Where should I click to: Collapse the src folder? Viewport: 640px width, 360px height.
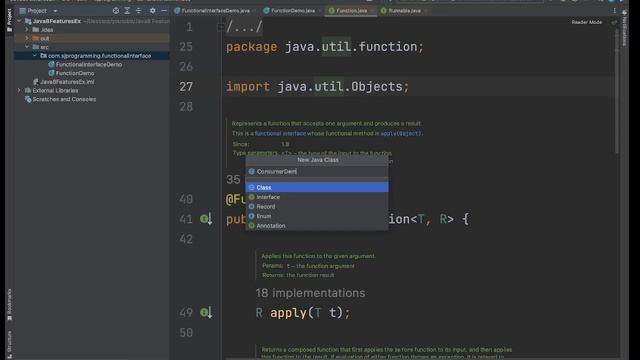[27, 47]
